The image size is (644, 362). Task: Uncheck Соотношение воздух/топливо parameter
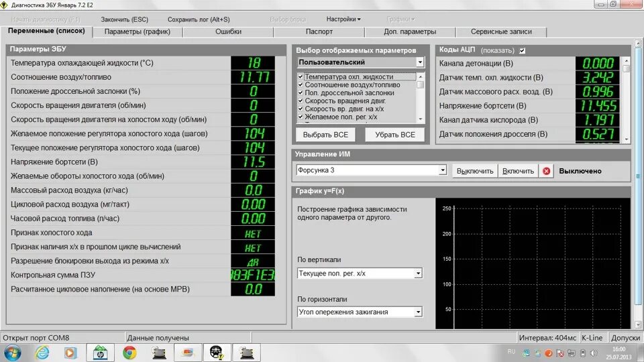(301, 84)
